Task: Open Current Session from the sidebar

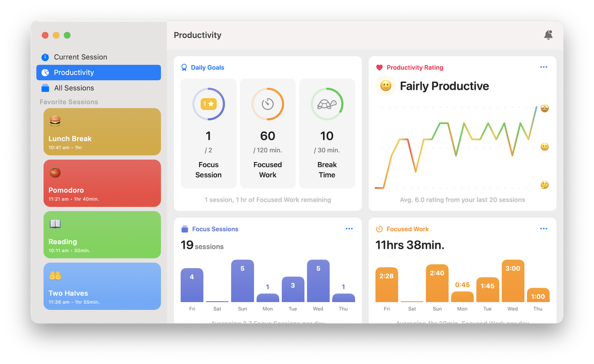Action: [80, 57]
